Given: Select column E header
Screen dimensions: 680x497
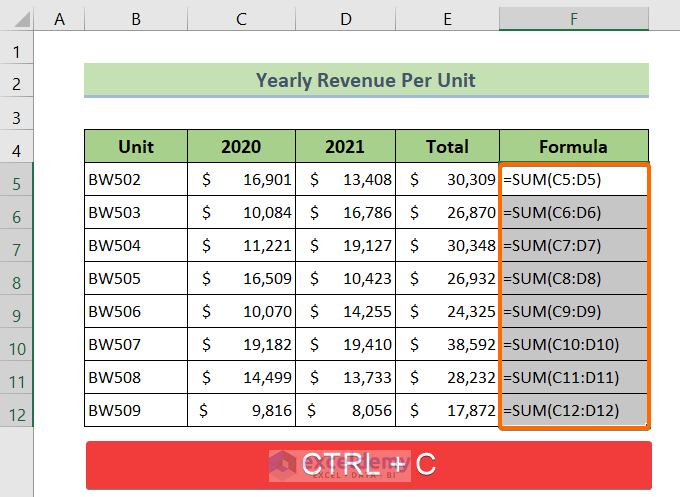Looking at the screenshot, I should (x=447, y=16).
